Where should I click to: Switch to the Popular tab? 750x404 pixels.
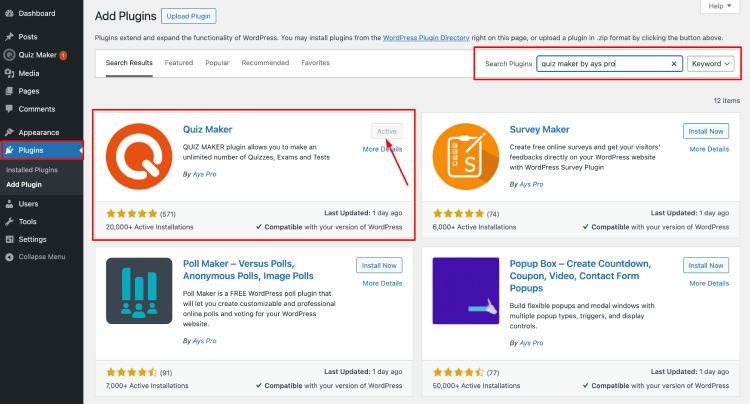pos(217,63)
